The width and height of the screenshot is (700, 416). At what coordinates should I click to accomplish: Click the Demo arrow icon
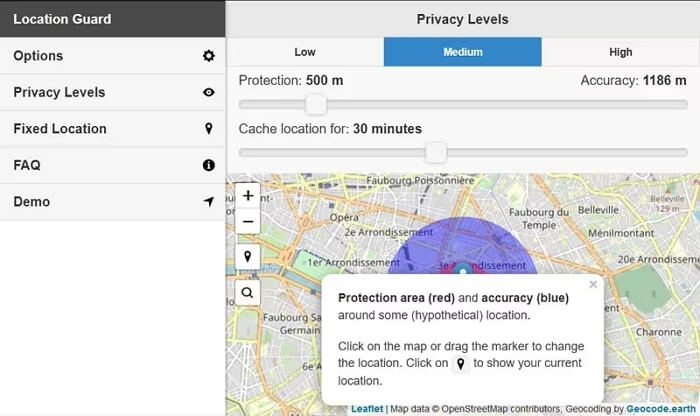click(208, 201)
